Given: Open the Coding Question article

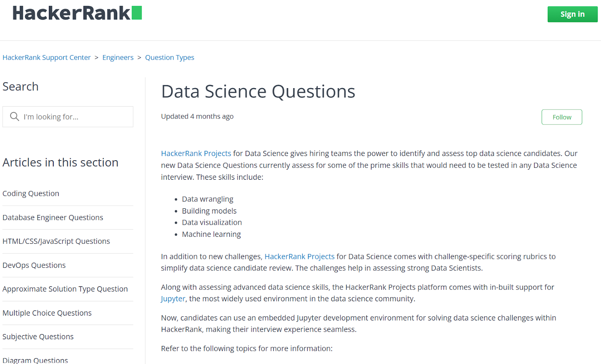Looking at the screenshot, I should [31, 194].
